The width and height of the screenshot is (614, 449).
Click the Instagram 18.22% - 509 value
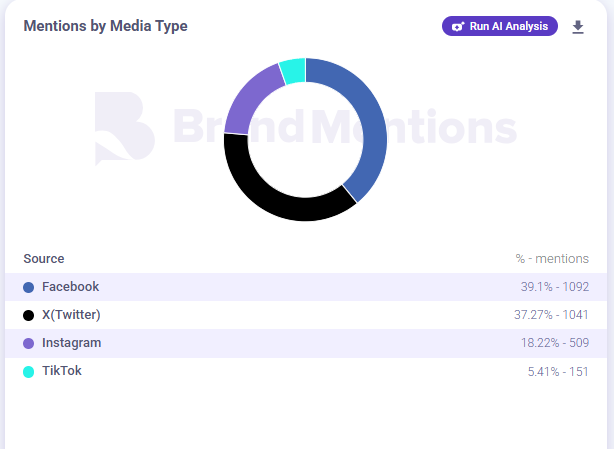(554, 343)
